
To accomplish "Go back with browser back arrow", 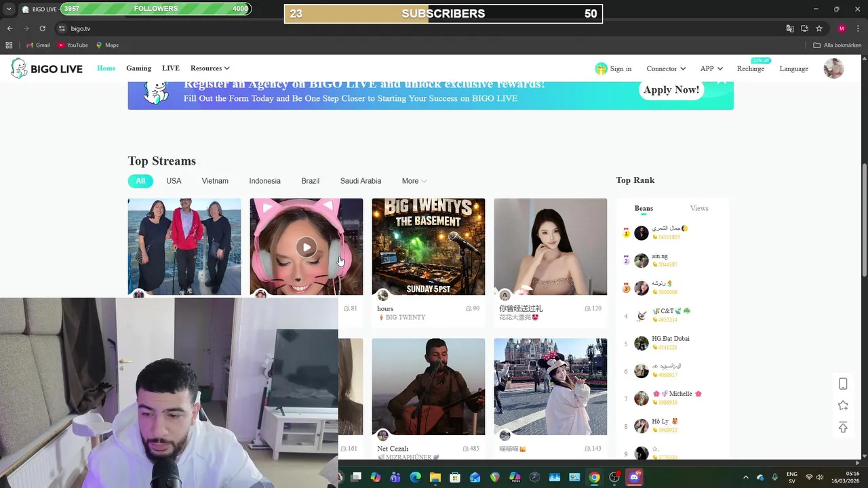I will pos(9,28).
